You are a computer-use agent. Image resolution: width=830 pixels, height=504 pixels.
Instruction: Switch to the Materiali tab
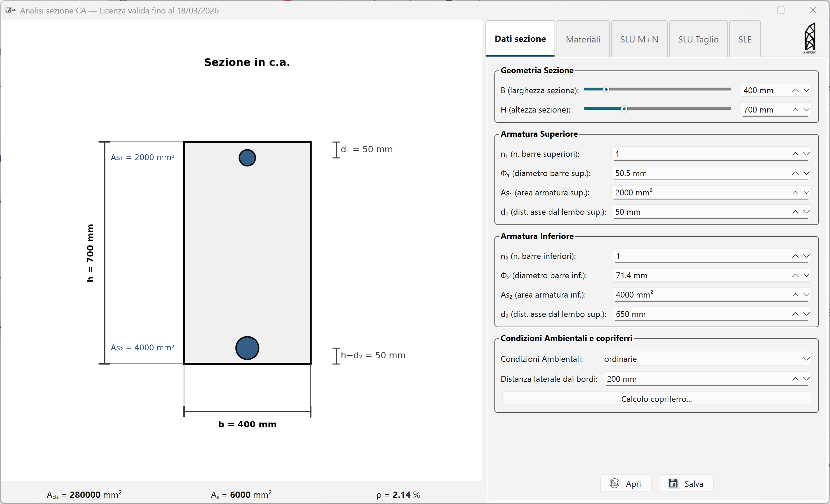pyautogui.click(x=583, y=39)
